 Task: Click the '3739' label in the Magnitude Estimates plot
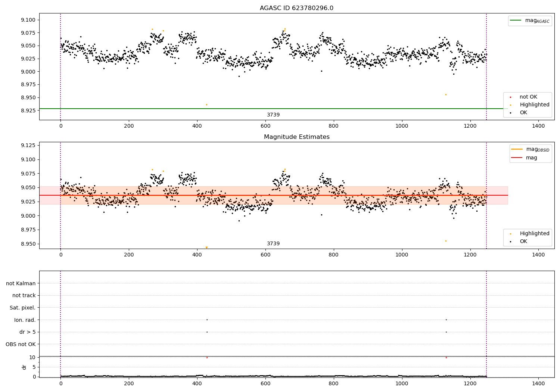coord(273,243)
